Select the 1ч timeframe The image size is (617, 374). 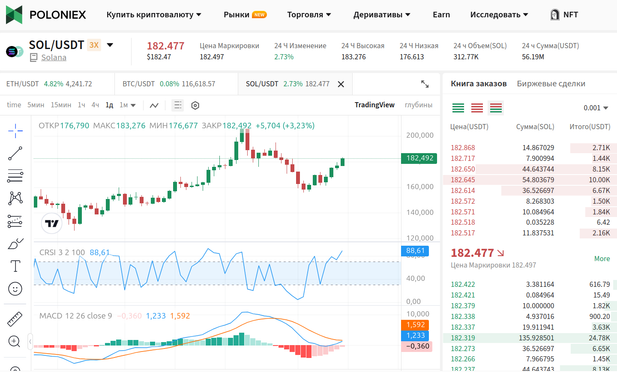pos(81,105)
